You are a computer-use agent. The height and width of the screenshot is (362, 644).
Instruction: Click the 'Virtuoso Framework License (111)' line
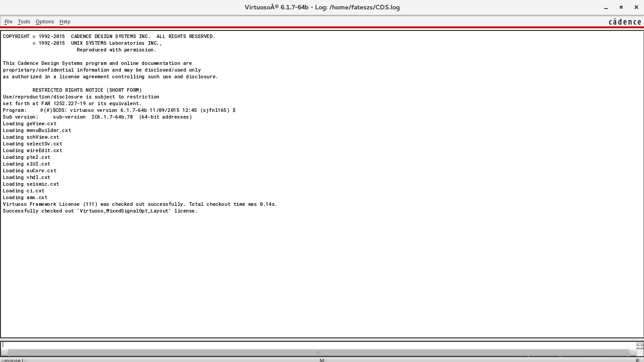click(x=140, y=204)
